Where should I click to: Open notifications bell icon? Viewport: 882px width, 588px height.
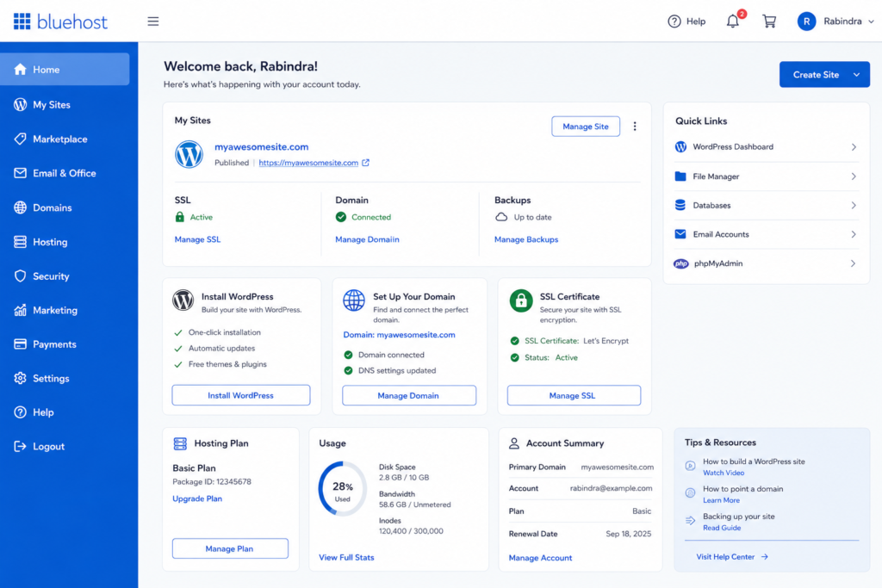tap(732, 22)
